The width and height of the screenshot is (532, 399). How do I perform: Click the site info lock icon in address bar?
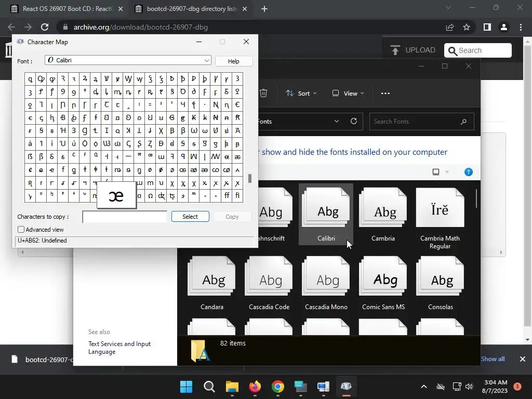click(65, 27)
